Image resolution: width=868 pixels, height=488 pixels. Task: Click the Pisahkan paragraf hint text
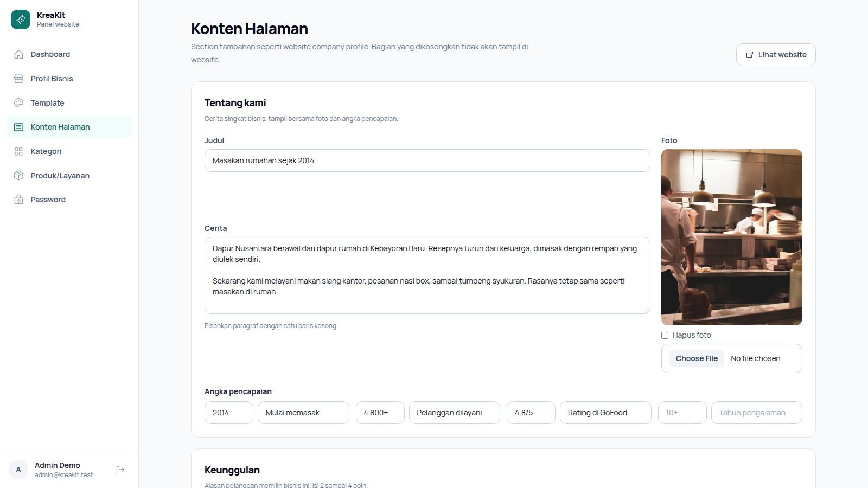(271, 326)
